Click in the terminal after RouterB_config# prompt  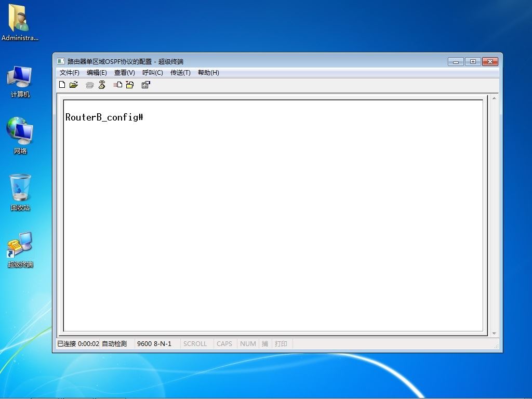tap(146, 117)
